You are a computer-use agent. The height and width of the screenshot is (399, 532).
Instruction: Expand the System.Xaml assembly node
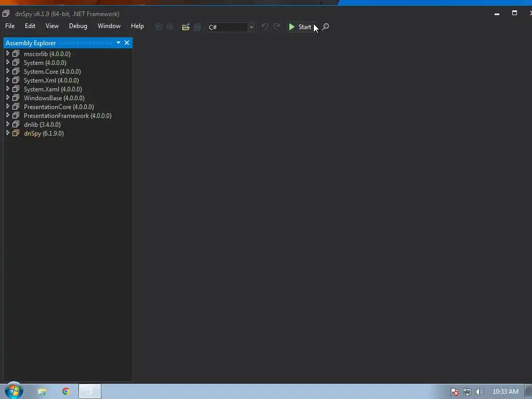pos(7,89)
